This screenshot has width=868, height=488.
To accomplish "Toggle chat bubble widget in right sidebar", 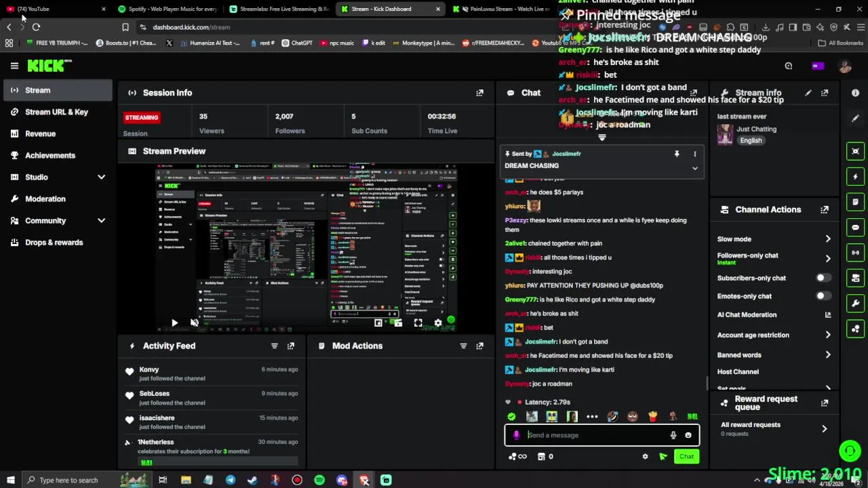I will (856, 227).
